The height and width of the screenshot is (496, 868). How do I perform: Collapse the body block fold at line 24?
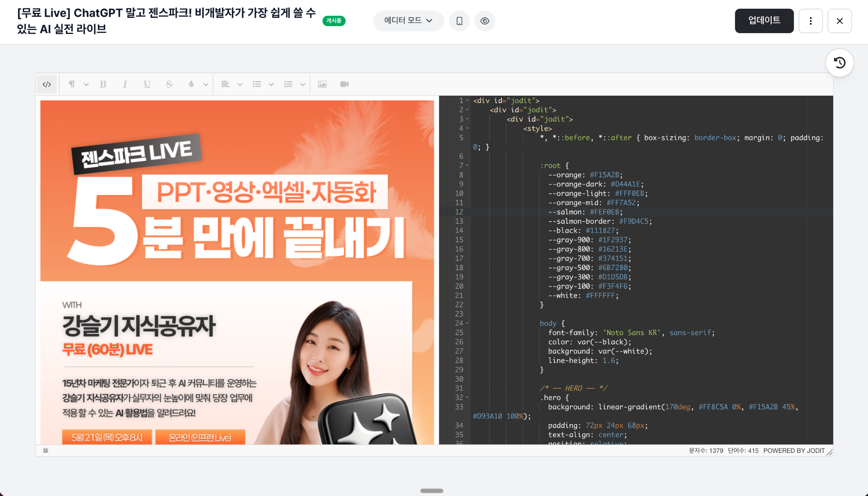click(x=467, y=323)
